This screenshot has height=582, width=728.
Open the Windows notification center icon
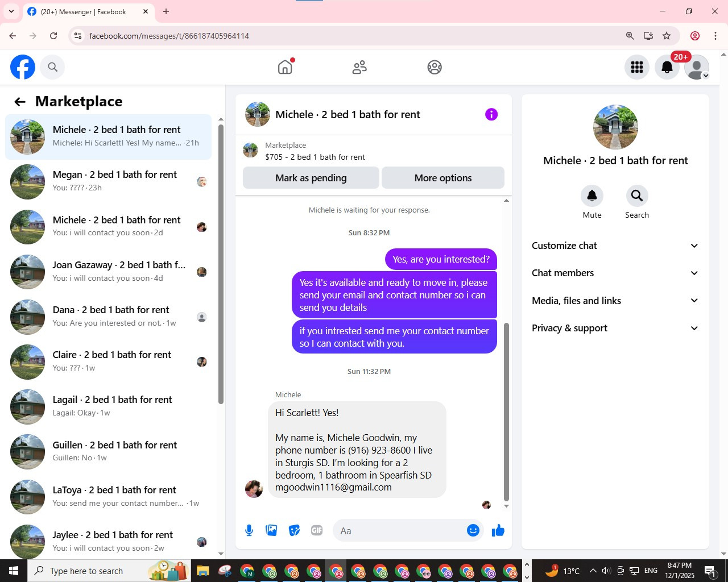(x=710, y=571)
